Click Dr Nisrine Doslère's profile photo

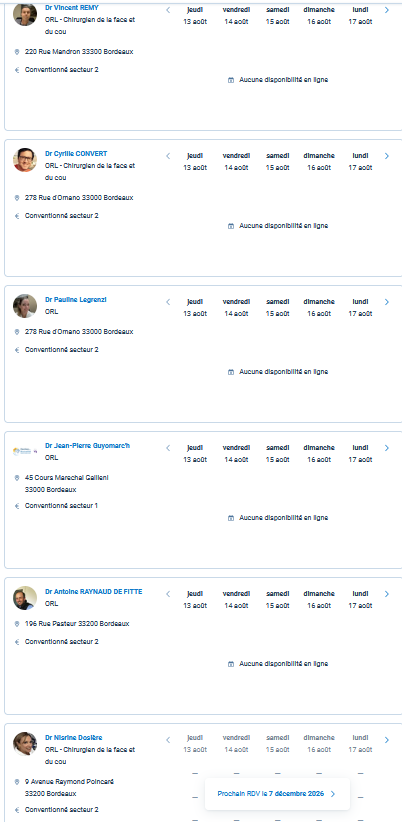point(25,744)
